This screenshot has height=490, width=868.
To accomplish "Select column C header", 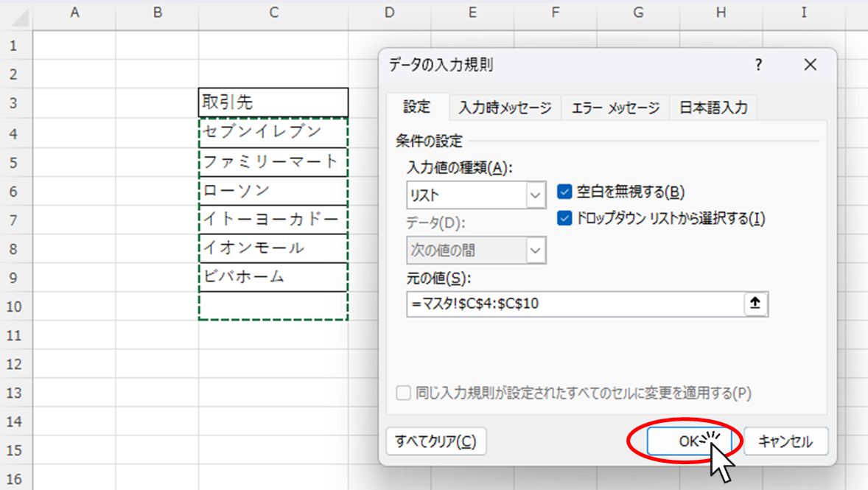I will (x=273, y=13).
